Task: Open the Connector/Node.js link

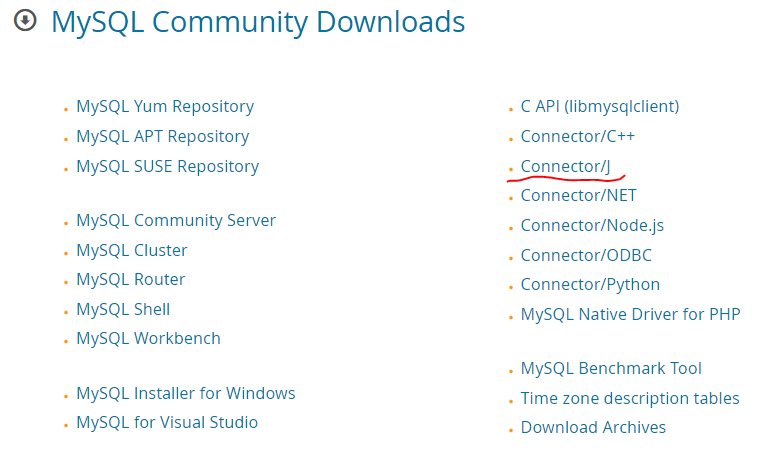Action: 592,226
